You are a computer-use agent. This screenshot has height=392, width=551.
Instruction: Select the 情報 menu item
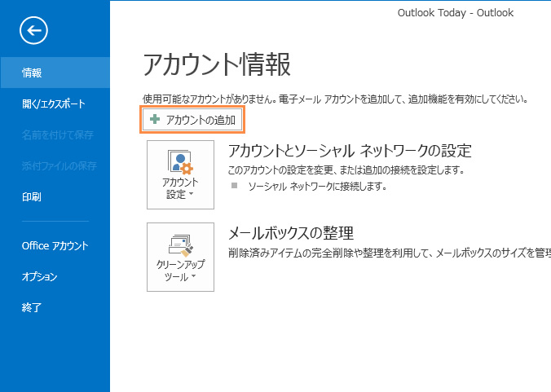point(55,73)
